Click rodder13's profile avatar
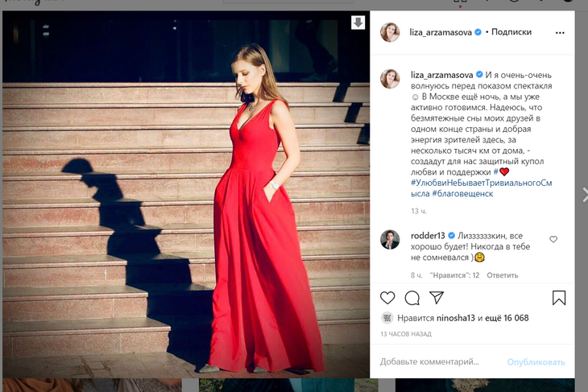 pos(390,239)
